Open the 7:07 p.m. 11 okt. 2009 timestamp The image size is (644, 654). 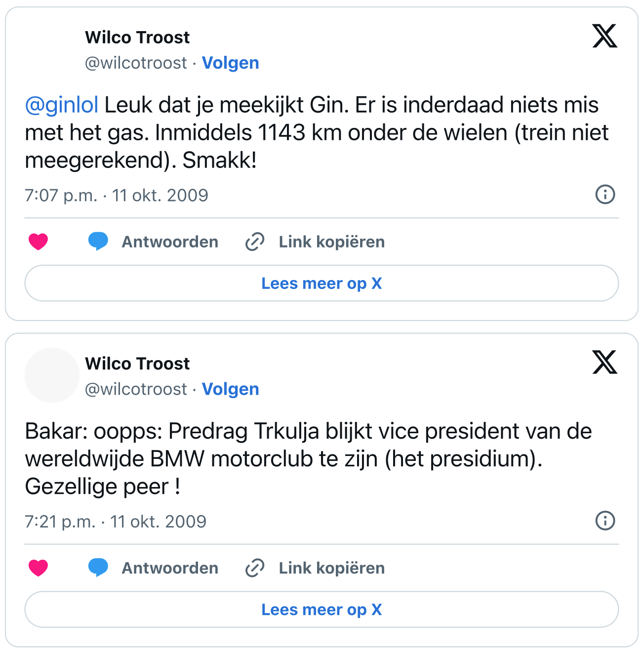pyautogui.click(x=117, y=195)
